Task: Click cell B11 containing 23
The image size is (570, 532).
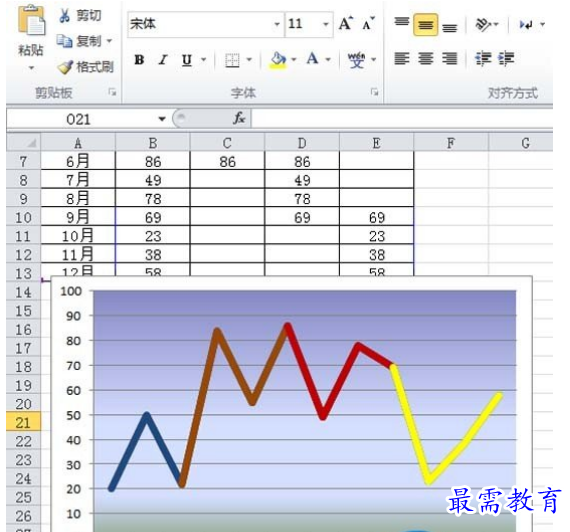Action: [x=153, y=236]
